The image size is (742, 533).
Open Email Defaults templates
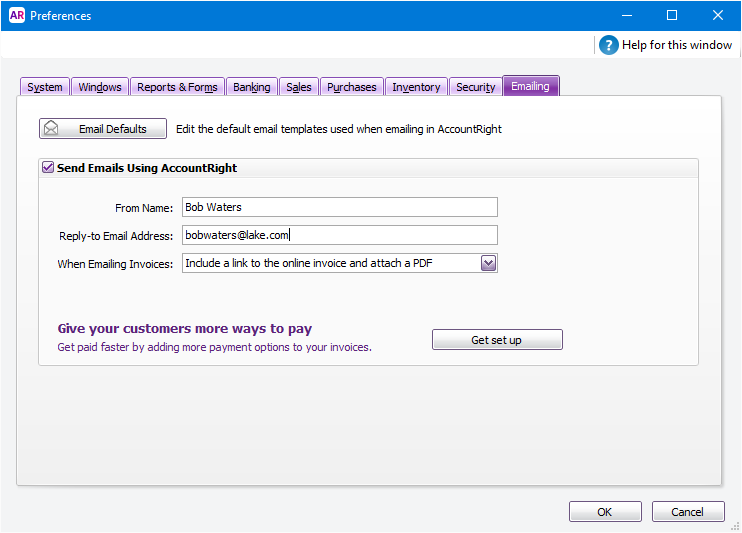click(x=103, y=129)
